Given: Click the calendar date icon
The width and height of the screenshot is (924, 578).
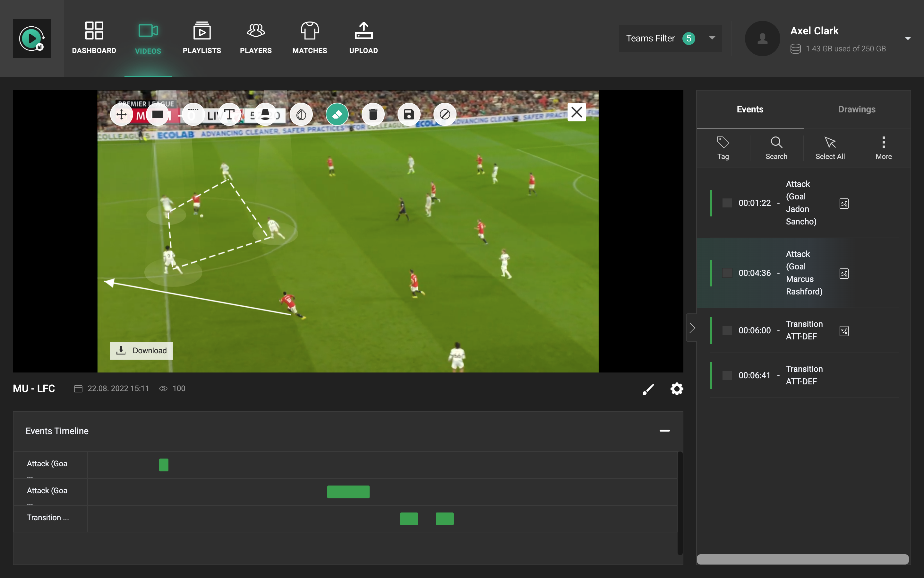Looking at the screenshot, I should tap(78, 389).
